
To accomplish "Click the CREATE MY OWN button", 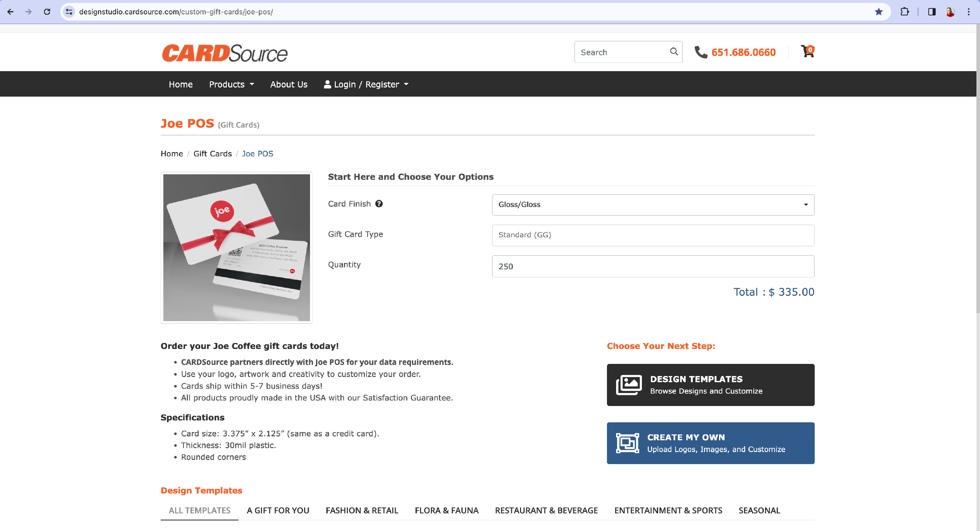I will tap(710, 443).
